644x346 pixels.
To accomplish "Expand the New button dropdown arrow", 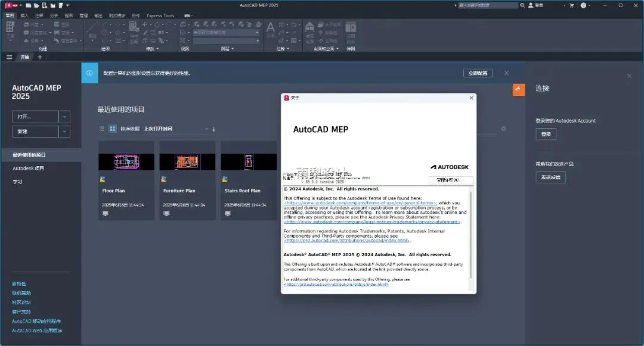I will 64,132.
